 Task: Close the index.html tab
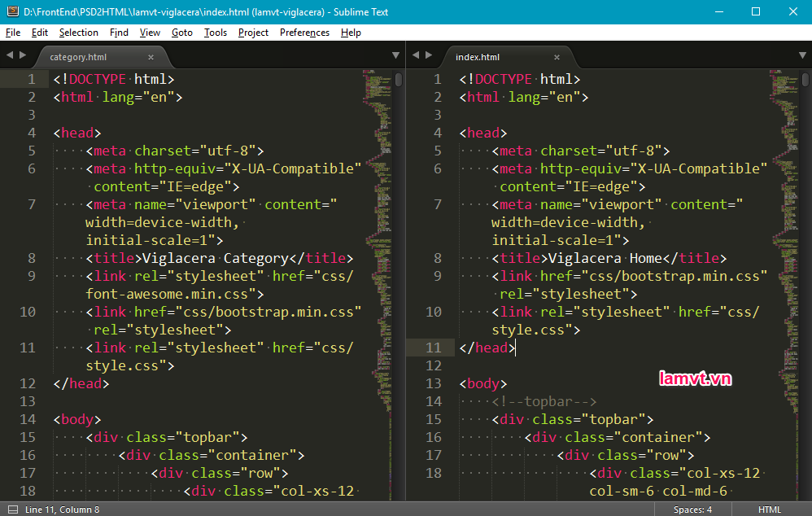pos(557,58)
